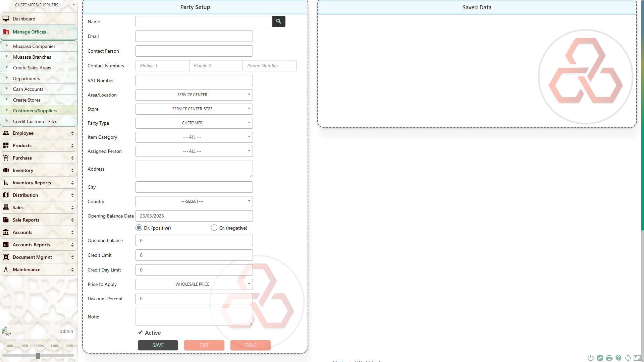
Task: Click the refresh arrows icon
Action: 628,358
